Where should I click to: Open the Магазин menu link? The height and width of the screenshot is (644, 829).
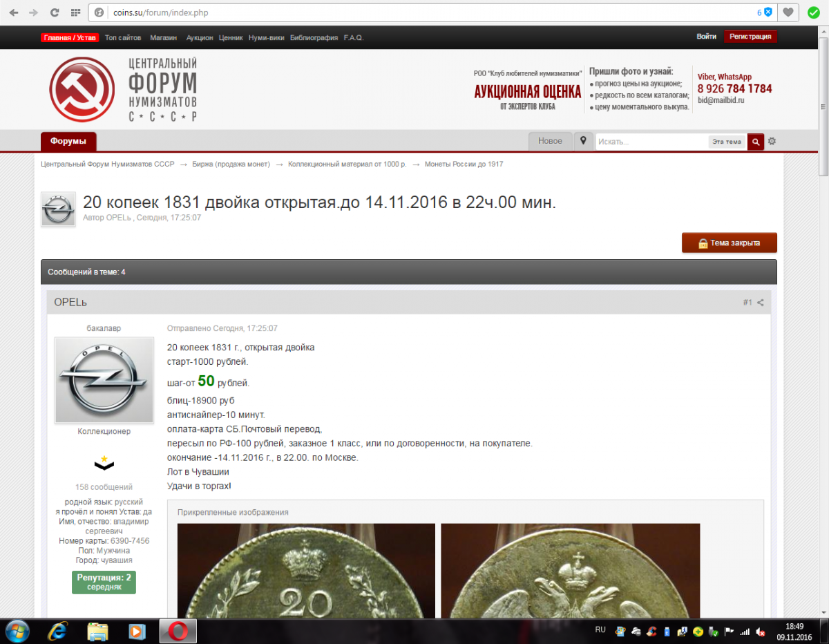click(x=164, y=37)
